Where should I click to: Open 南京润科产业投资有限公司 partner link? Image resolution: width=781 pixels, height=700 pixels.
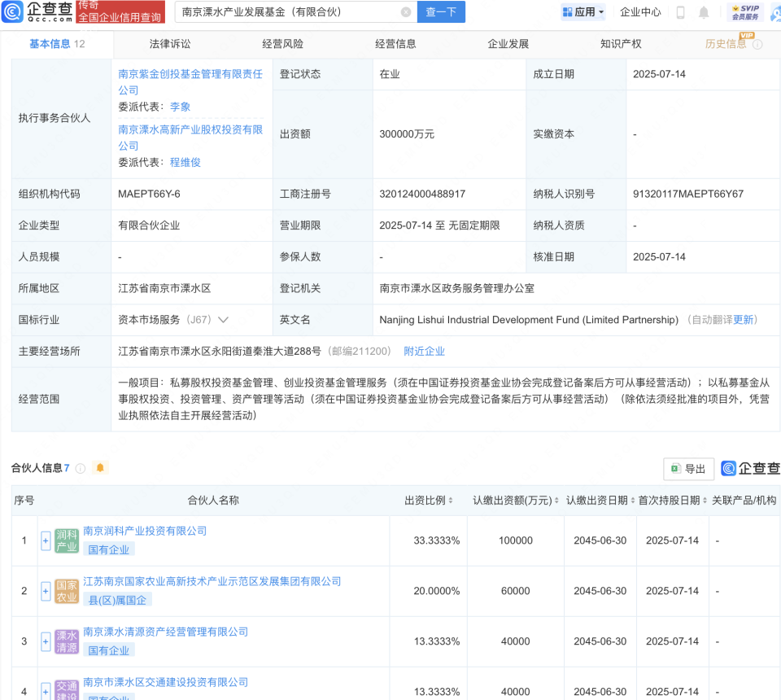point(145,531)
